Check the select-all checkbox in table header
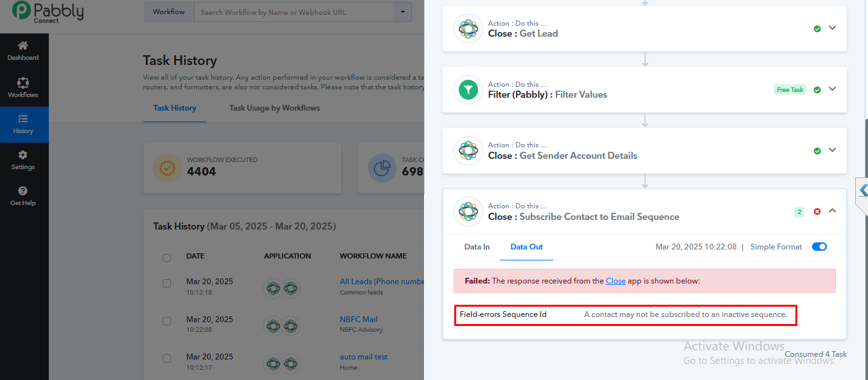The height and width of the screenshot is (380, 868). click(x=167, y=257)
